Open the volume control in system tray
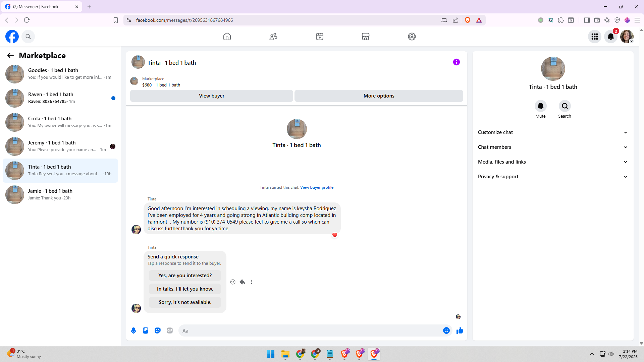This screenshot has width=644, height=362. [x=611, y=354]
